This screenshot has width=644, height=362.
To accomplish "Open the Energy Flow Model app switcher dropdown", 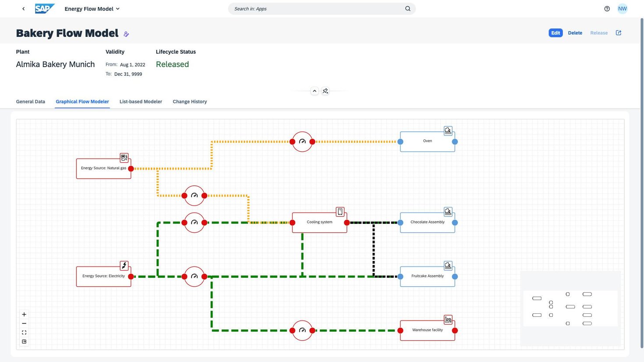I will (x=117, y=8).
